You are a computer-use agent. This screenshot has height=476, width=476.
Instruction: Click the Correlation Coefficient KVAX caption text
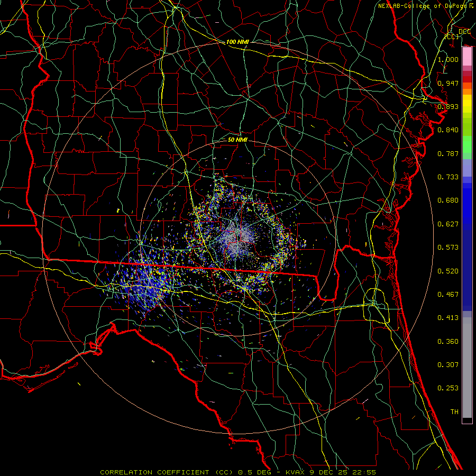[238, 472]
